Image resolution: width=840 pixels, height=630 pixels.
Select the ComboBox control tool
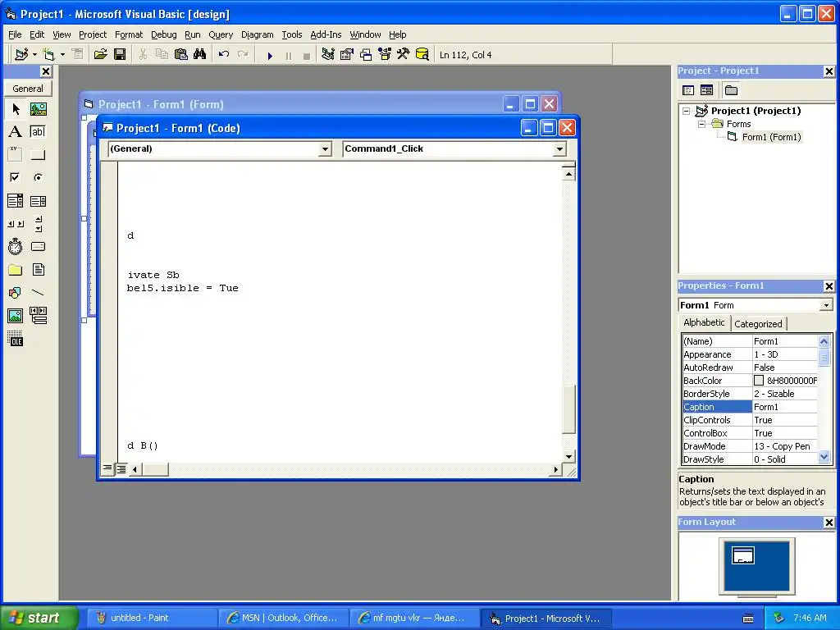pos(16,201)
